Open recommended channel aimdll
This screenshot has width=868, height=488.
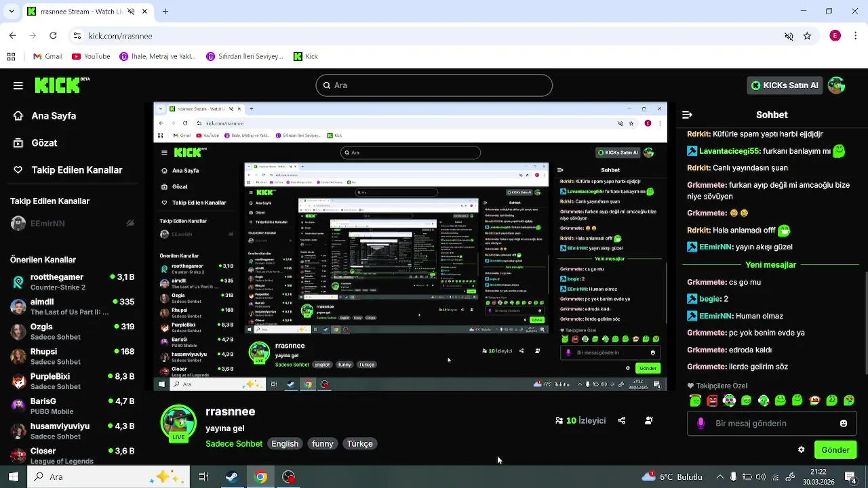pyautogui.click(x=72, y=307)
